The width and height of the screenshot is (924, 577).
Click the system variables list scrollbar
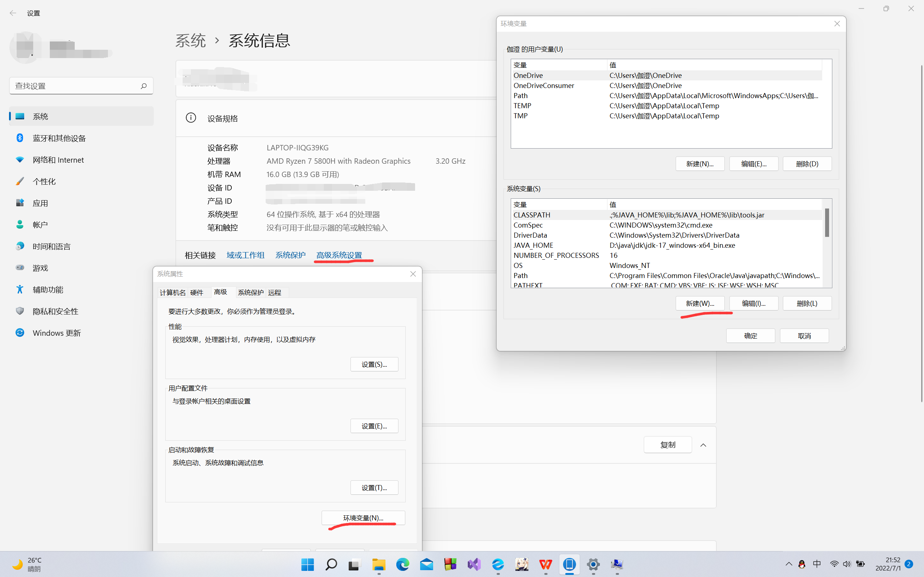tap(827, 223)
